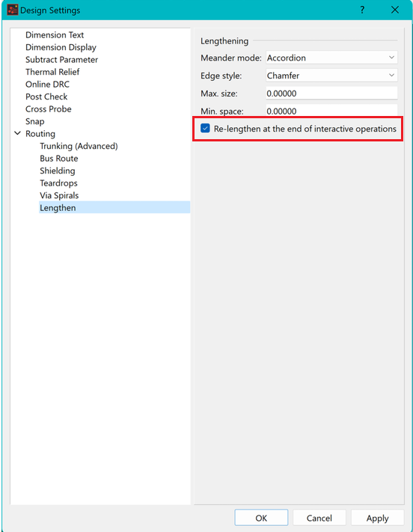Screen dimensions: 413x532
Task: Click the Apply button
Action: point(377,518)
